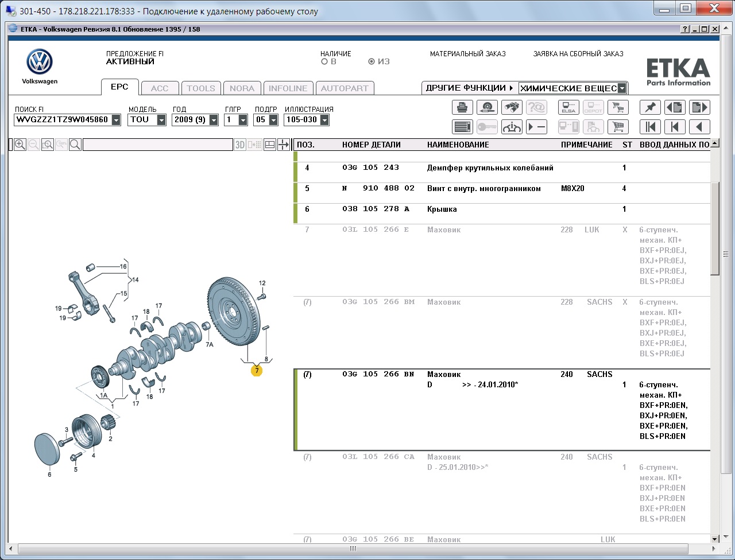This screenshot has height=560, width=735.
Task: Zoom in on the illustration
Action: point(20,145)
